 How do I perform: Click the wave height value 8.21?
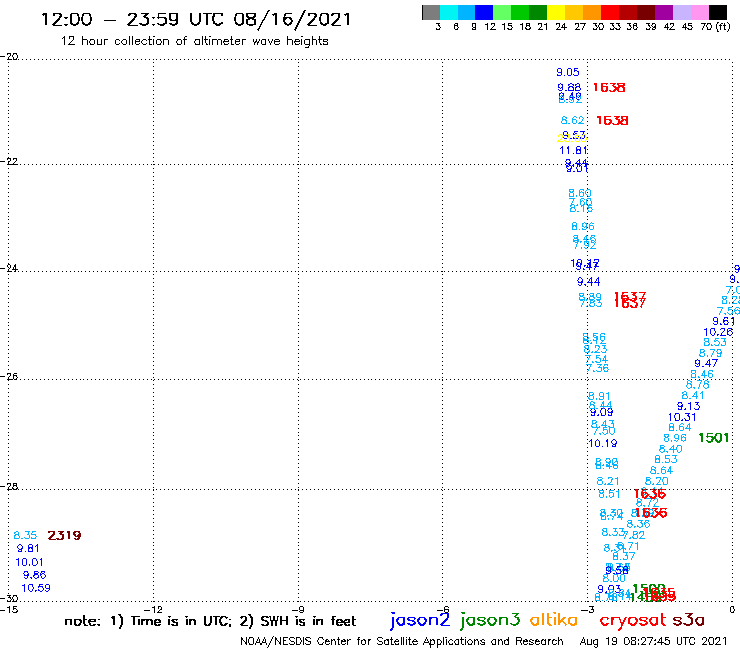pos(608,481)
